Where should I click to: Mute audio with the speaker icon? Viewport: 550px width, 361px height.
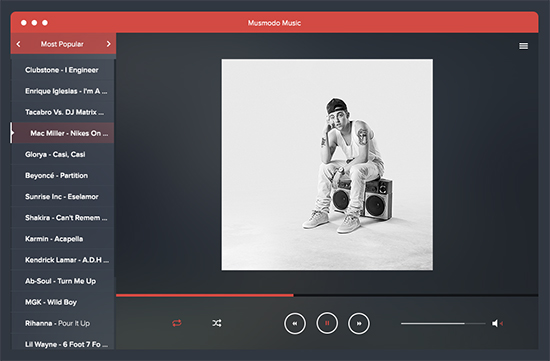(497, 323)
